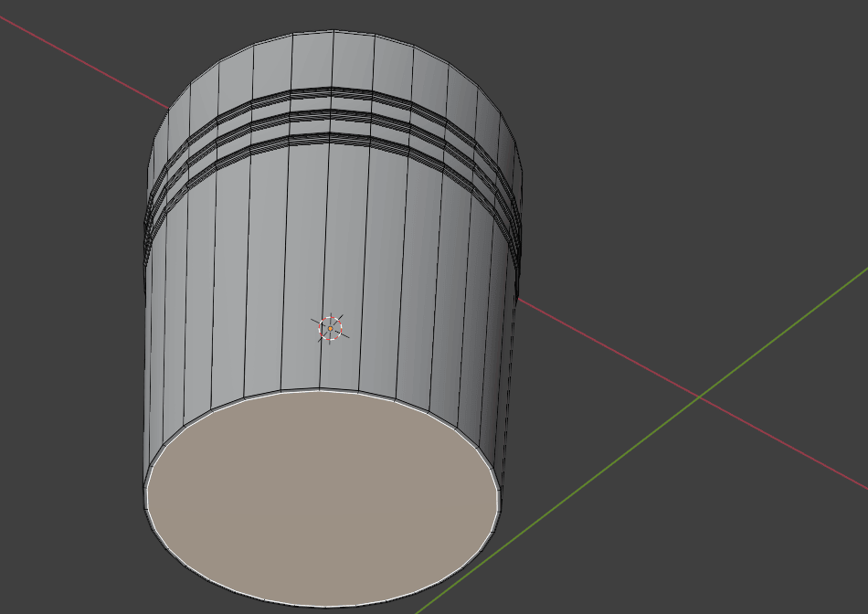The height and width of the screenshot is (614, 868).
Task: Select the middle groove ring on cylinder
Action: tap(331, 114)
